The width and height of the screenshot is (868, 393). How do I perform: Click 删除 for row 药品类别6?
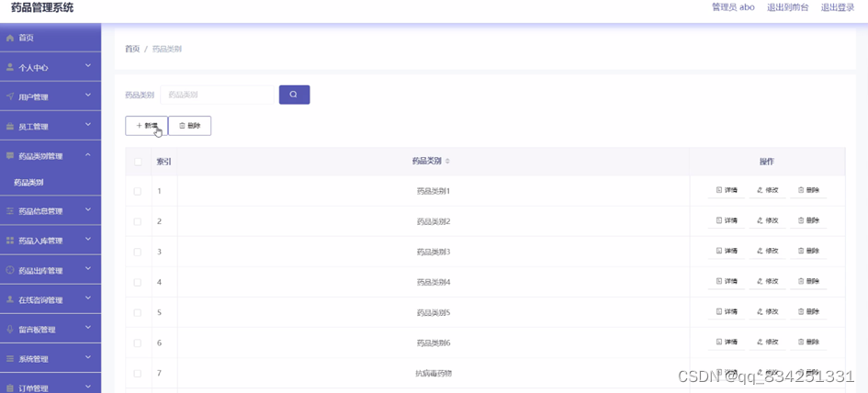[x=808, y=342]
